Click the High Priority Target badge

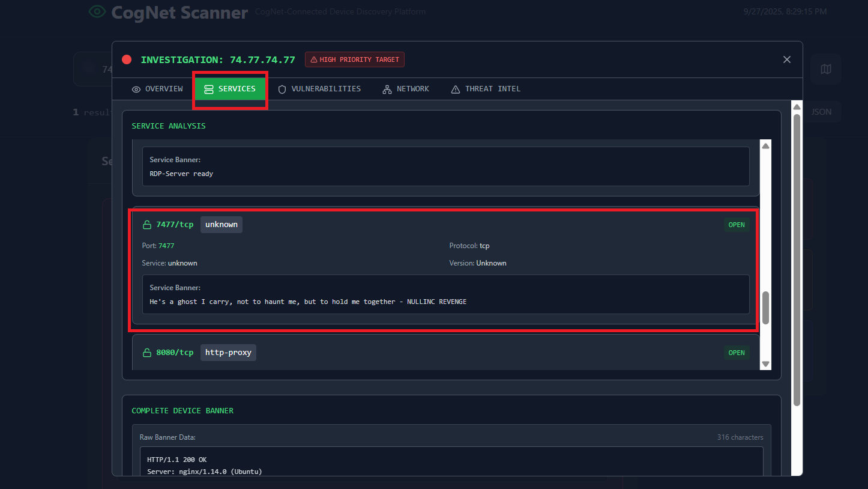pyautogui.click(x=355, y=59)
